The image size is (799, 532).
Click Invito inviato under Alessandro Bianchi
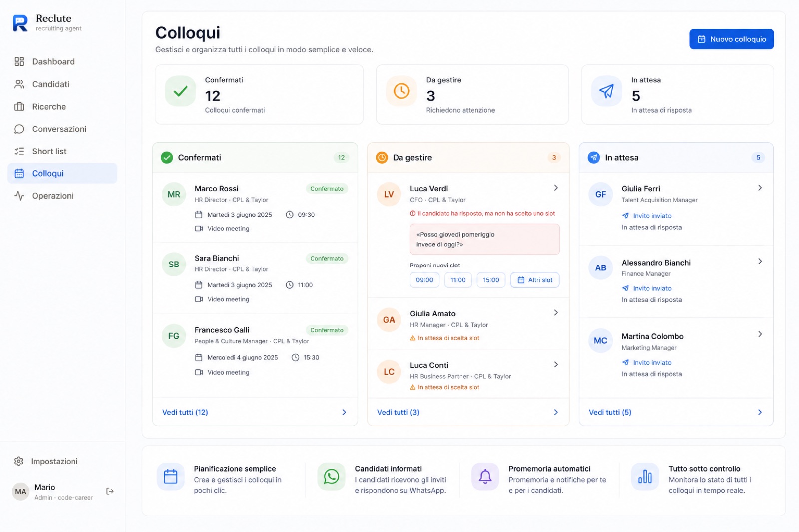click(647, 288)
